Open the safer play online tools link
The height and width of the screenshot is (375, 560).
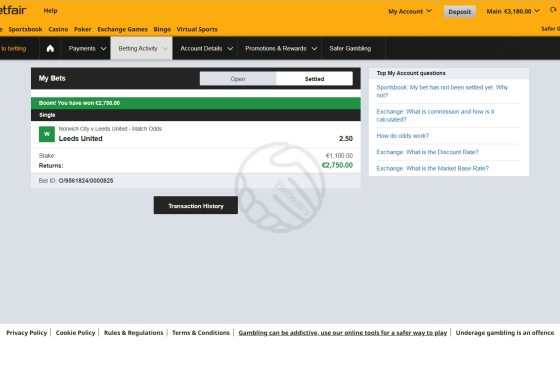[343, 332]
